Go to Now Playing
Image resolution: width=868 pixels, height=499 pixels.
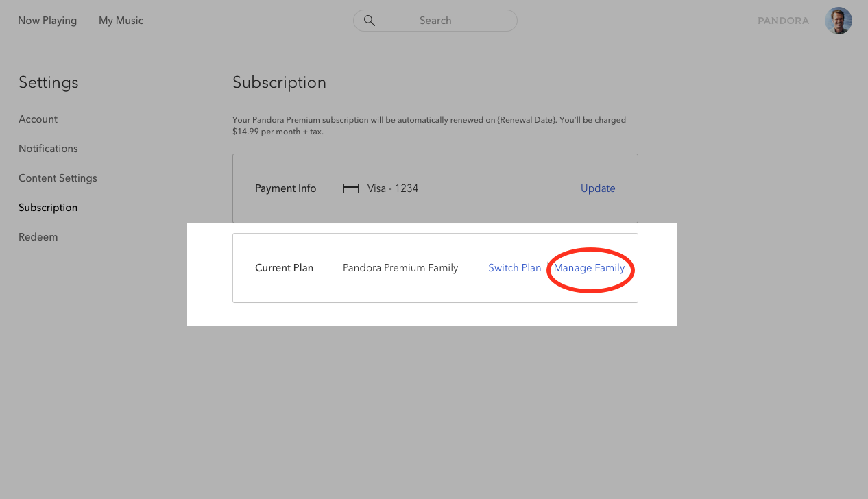tap(47, 21)
